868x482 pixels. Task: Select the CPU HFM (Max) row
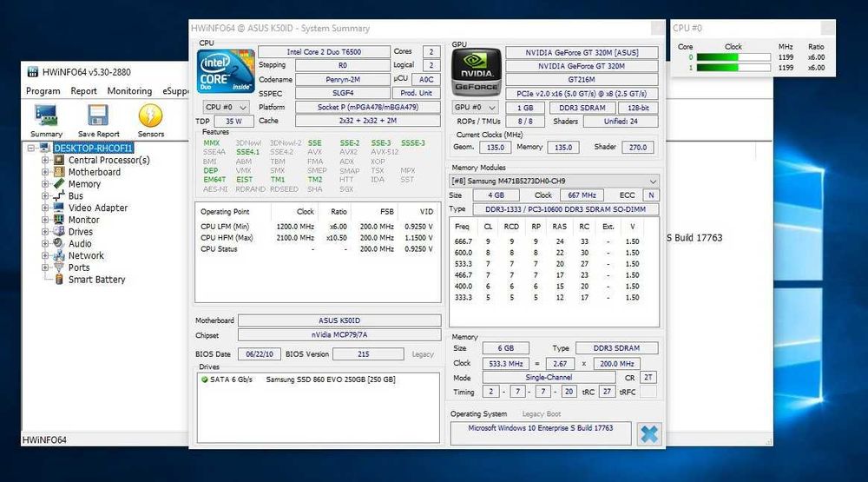(318, 238)
